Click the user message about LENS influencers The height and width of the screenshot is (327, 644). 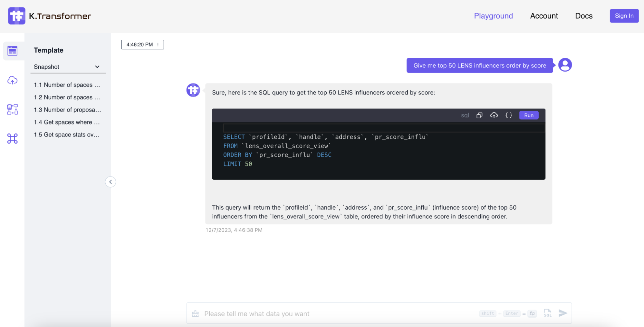pyautogui.click(x=480, y=65)
